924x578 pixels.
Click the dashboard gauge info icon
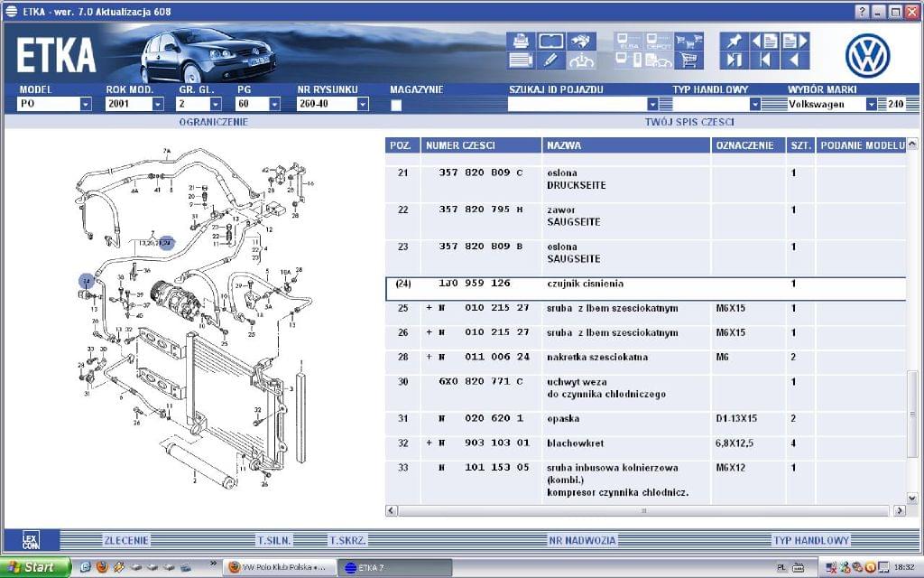(581, 60)
